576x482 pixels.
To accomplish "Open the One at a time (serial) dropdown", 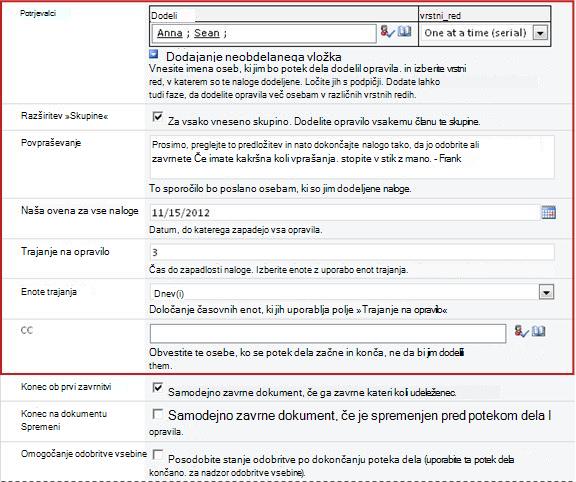I will pyautogui.click(x=540, y=33).
